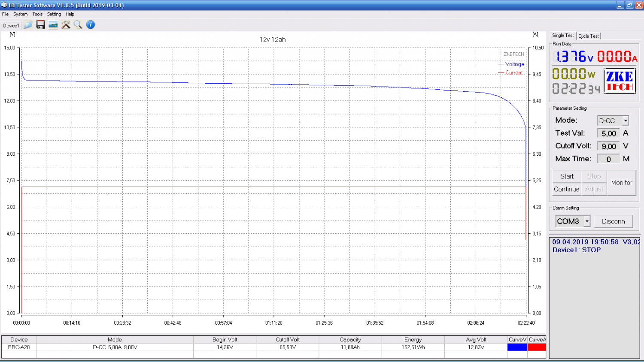
Task: Click the save image screenshot icon
Action: click(53, 25)
